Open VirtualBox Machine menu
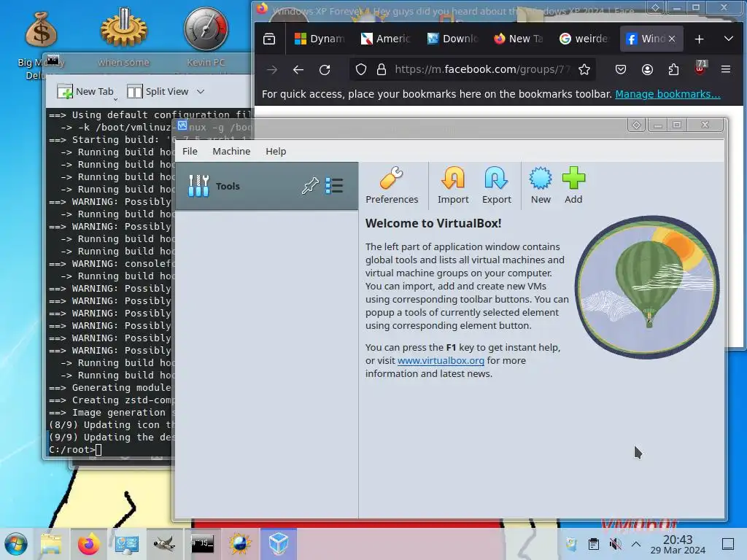Screen dimensions: 747x560 coord(231,152)
